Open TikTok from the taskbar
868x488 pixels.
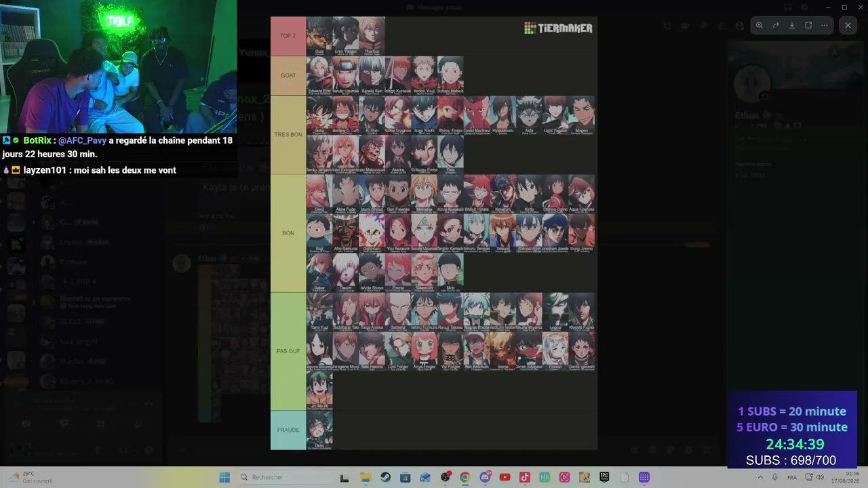[x=524, y=477]
